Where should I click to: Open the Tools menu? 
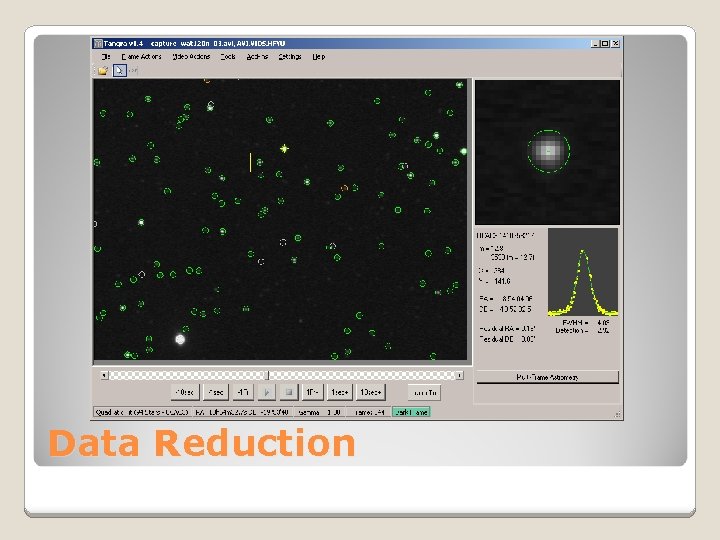click(228, 56)
